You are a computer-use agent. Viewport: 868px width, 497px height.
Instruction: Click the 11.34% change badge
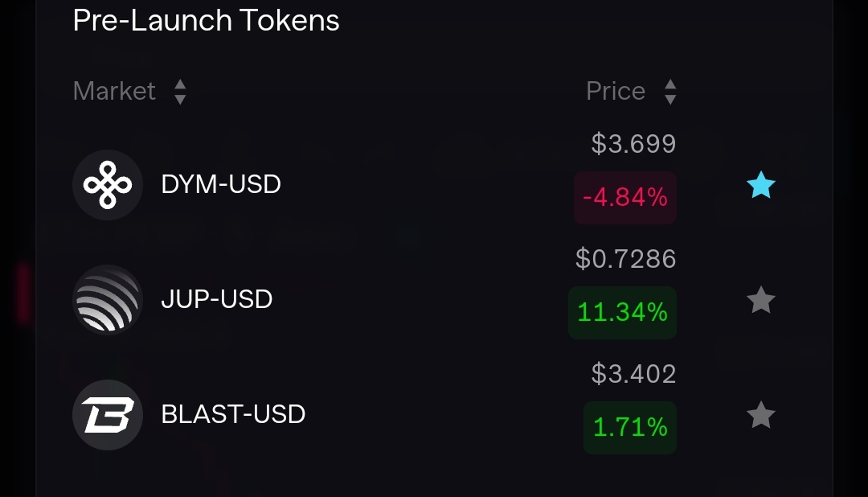[x=622, y=313]
